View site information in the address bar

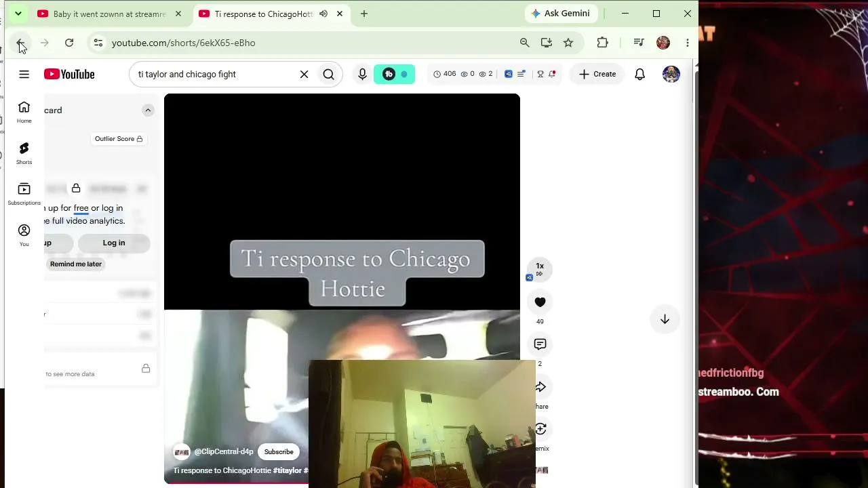click(98, 43)
